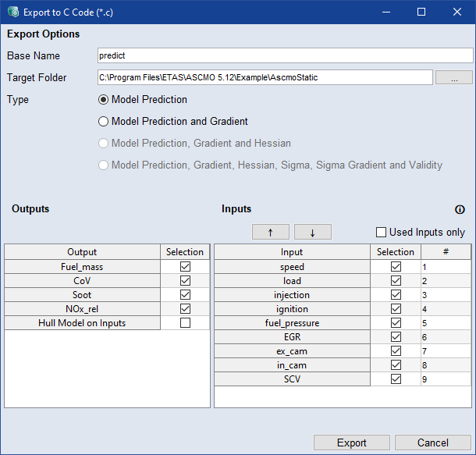Uncheck the EGR input selection

[396, 337]
